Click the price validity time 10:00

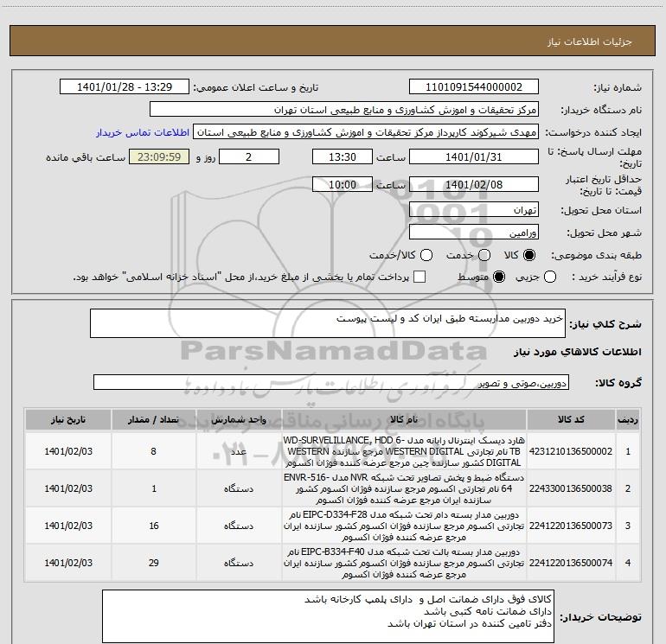pyautogui.click(x=343, y=184)
